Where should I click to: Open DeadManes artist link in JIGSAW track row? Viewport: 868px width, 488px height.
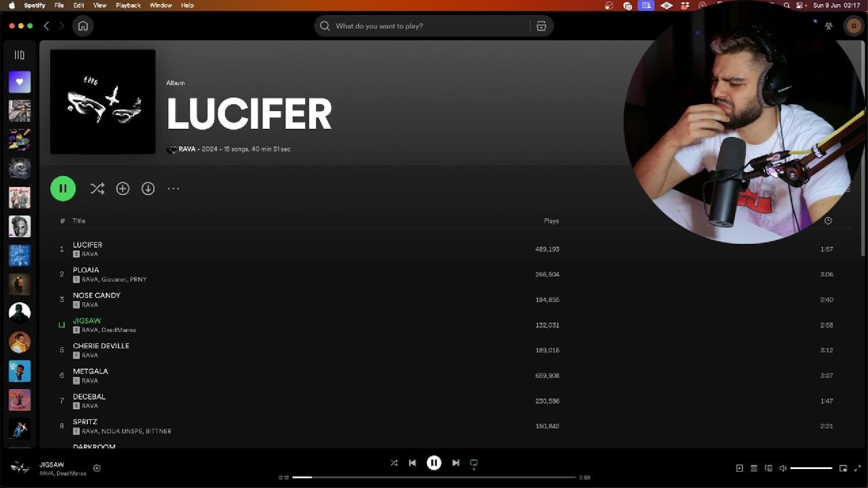click(x=119, y=330)
